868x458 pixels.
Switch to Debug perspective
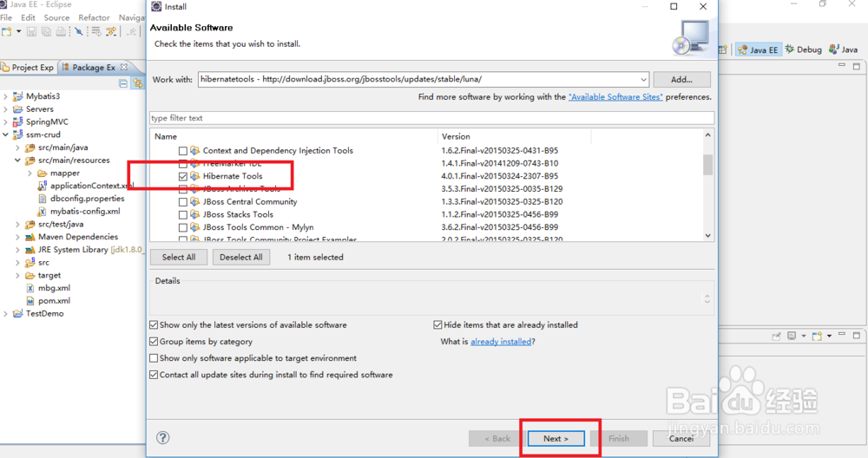[x=803, y=49]
